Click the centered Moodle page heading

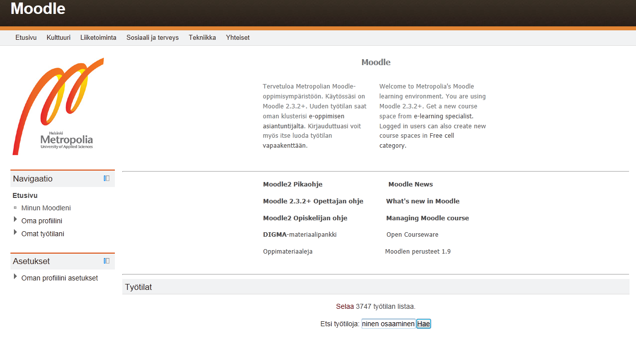tap(376, 63)
